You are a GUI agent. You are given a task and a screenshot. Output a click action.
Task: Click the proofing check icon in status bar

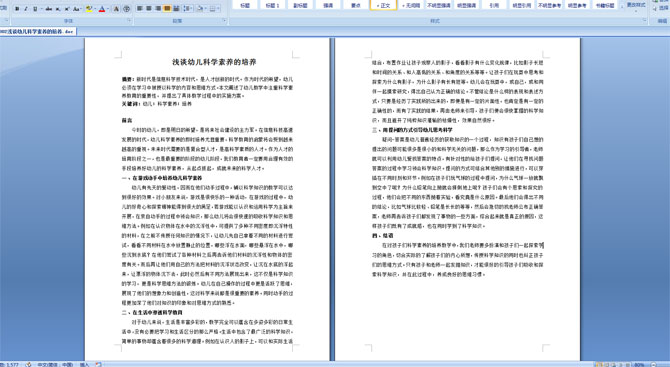28,364
